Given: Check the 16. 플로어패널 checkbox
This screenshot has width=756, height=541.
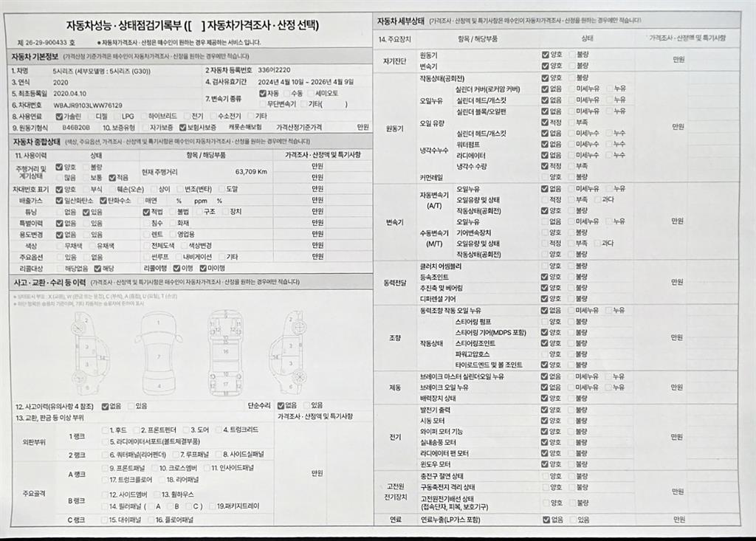Looking at the screenshot, I should (151, 520).
